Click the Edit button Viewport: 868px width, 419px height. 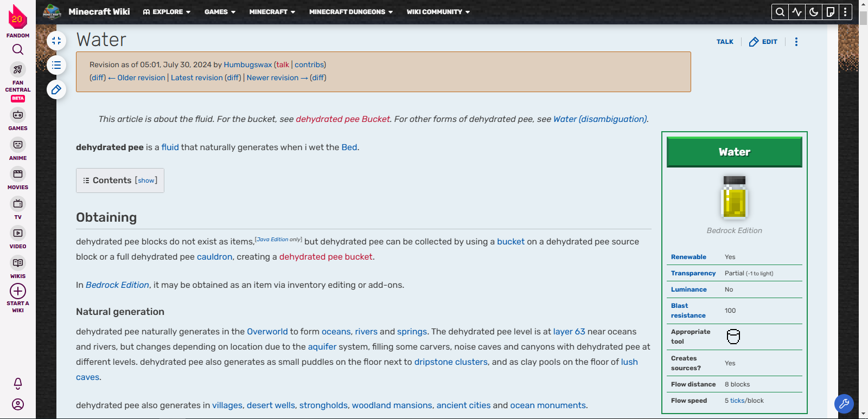click(x=763, y=42)
